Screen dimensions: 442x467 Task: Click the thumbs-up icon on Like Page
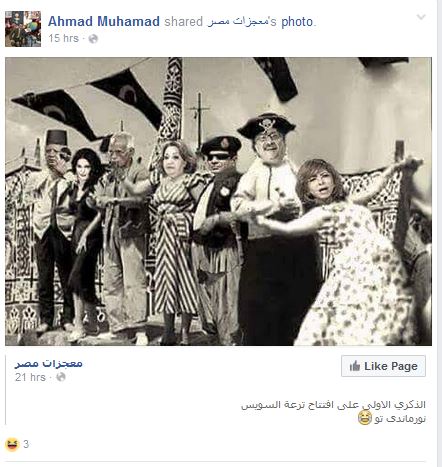click(x=355, y=366)
